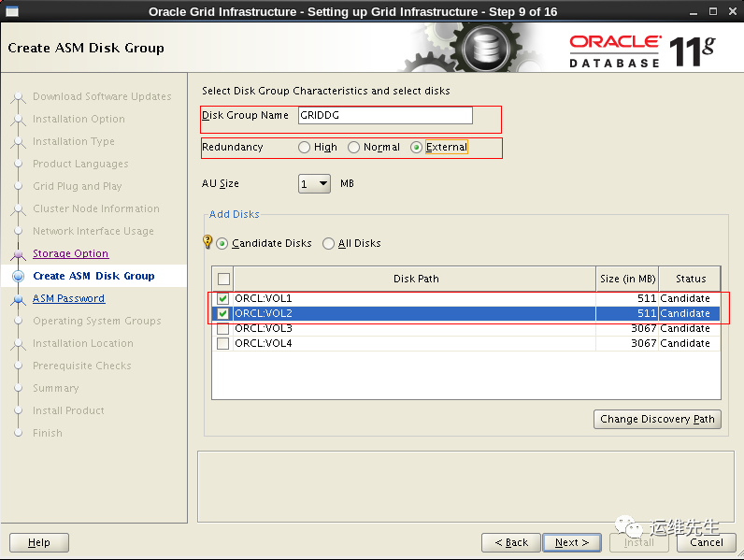Cancel the Grid Infrastructure installation
Image resolution: width=744 pixels, height=560 pixels.
(x=706, y=542)
